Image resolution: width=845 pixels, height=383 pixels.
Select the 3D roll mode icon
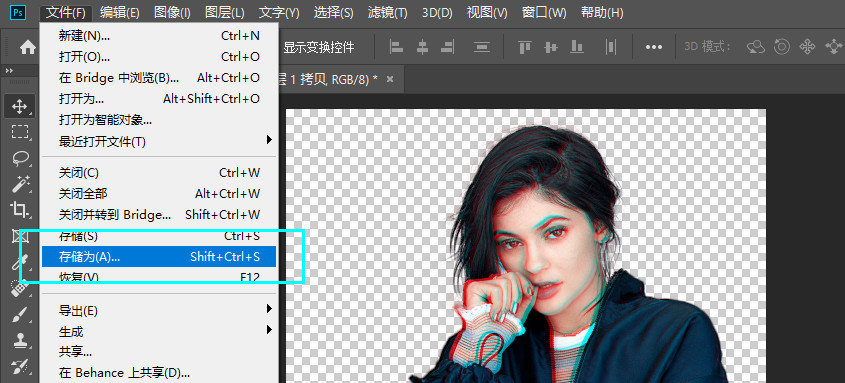tap(781, 47)
